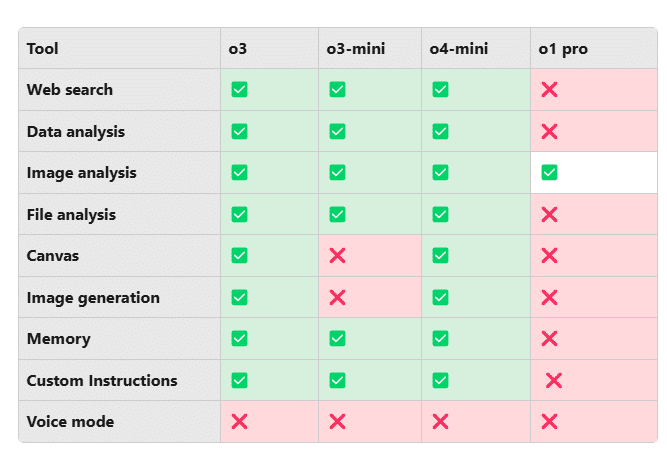The height and width of the screenshot is (457, 667).
Task: Click the o3-mini Data analysis checkmark
Action: pos(337,131)
